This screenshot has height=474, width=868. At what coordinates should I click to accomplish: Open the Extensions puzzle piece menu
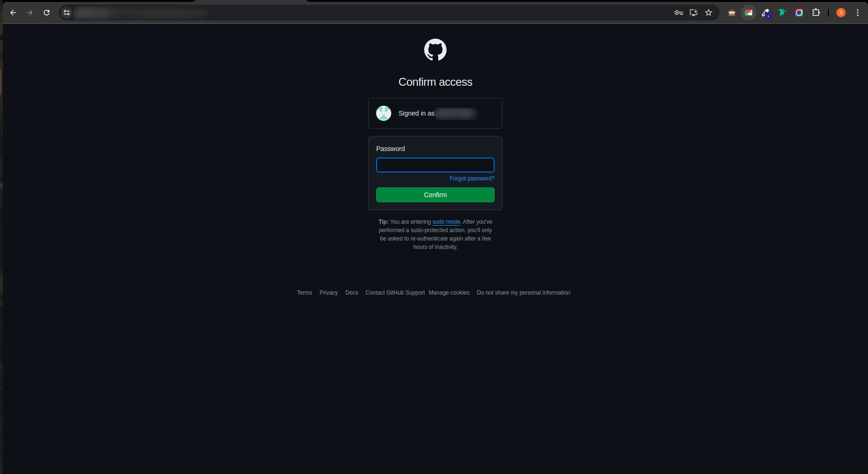(816, 13)
